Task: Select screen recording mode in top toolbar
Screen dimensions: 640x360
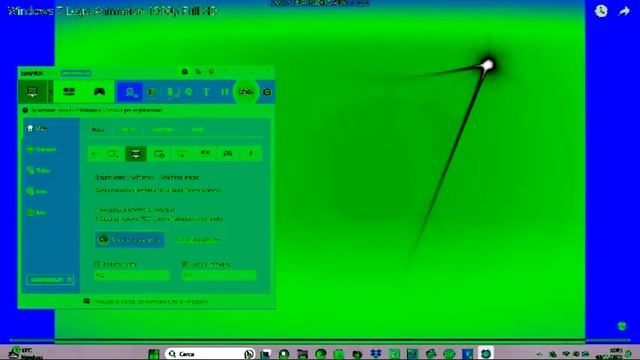Action: point(32,91)
